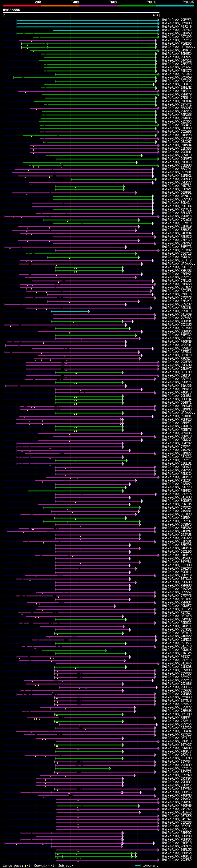Image resolution: width=197 pixels, height=868 pixels.
Task: Click the green ~80% identity legend bar
Action: point(137,6)
